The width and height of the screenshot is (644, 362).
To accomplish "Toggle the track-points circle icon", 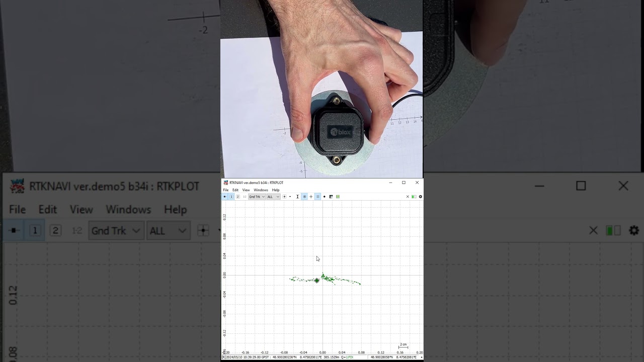I will tap(304, 197).
